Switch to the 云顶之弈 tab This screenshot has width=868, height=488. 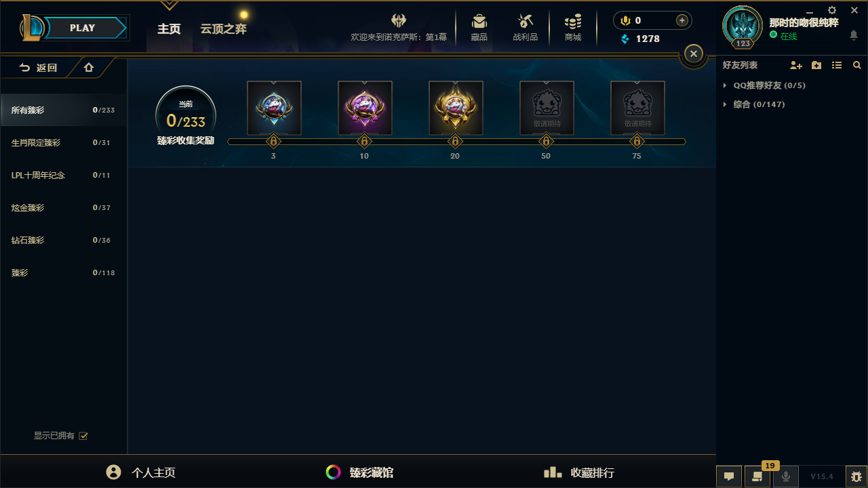223,28
